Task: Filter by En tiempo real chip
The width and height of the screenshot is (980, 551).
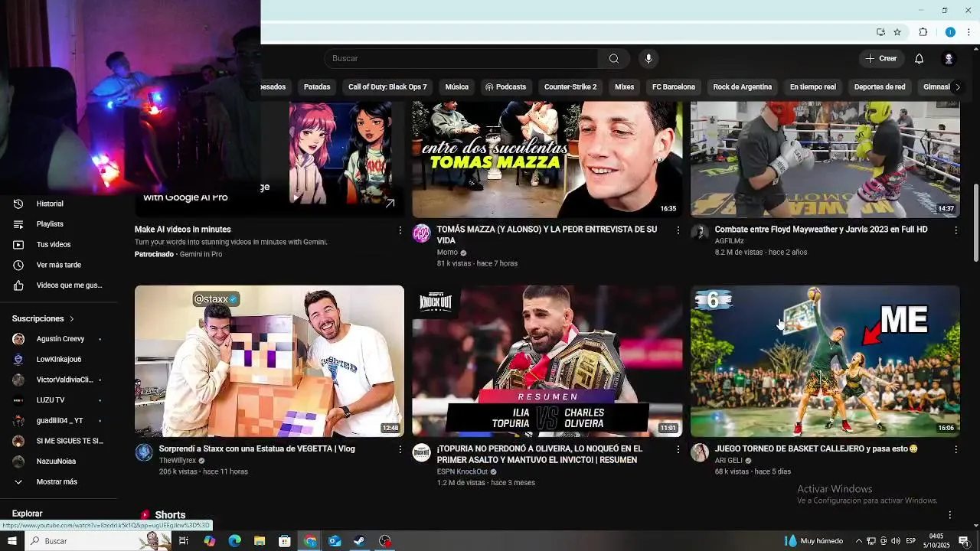Action: pyautogui.click(x=813, y=87)
